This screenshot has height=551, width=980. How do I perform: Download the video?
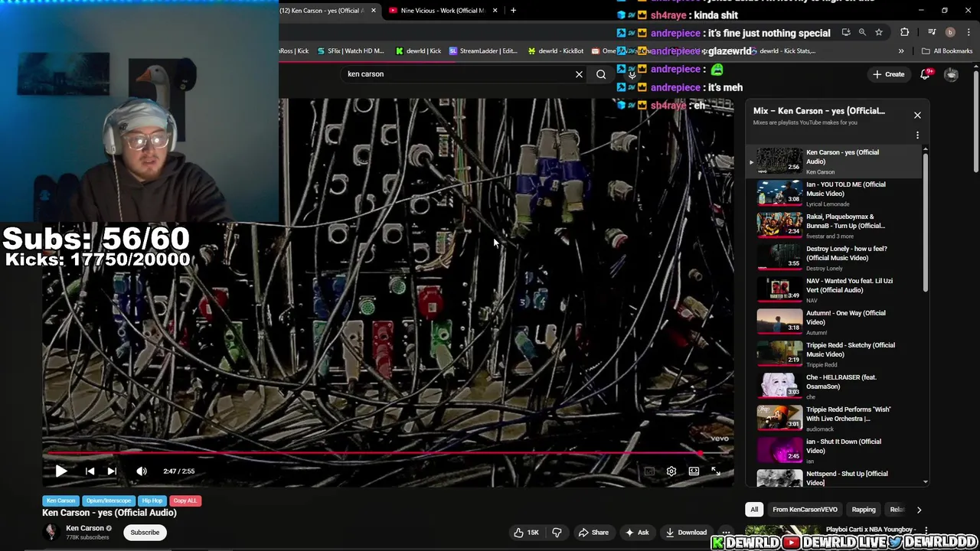point(687,533)
